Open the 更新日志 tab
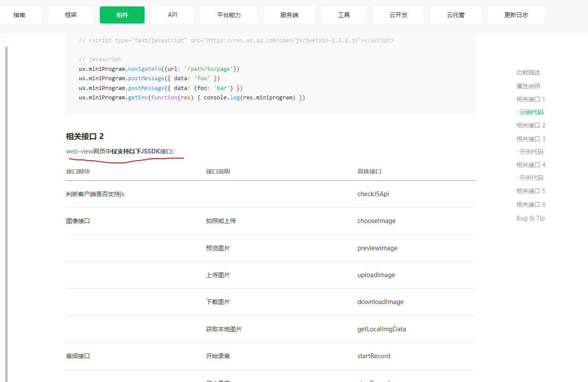 pos(516,15)
